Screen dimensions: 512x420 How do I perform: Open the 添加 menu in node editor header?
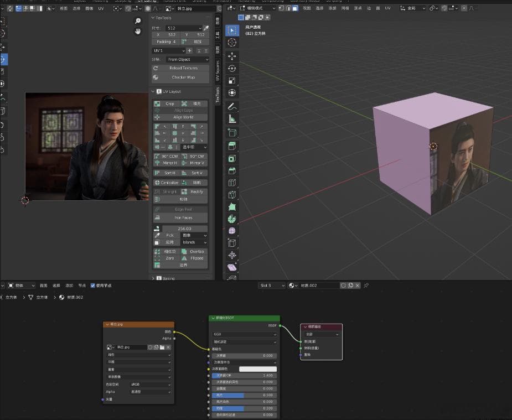[69, 286]
